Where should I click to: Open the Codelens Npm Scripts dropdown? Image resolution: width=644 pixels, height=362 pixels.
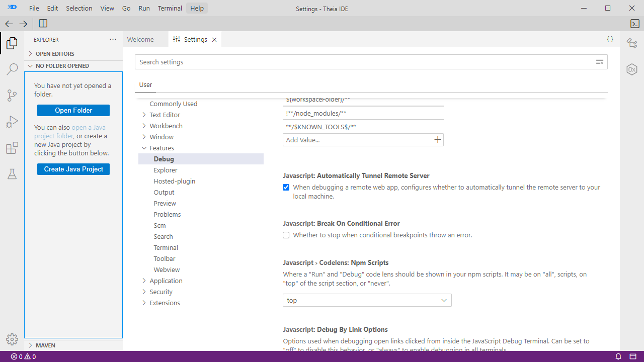click(x=367, y=300)
